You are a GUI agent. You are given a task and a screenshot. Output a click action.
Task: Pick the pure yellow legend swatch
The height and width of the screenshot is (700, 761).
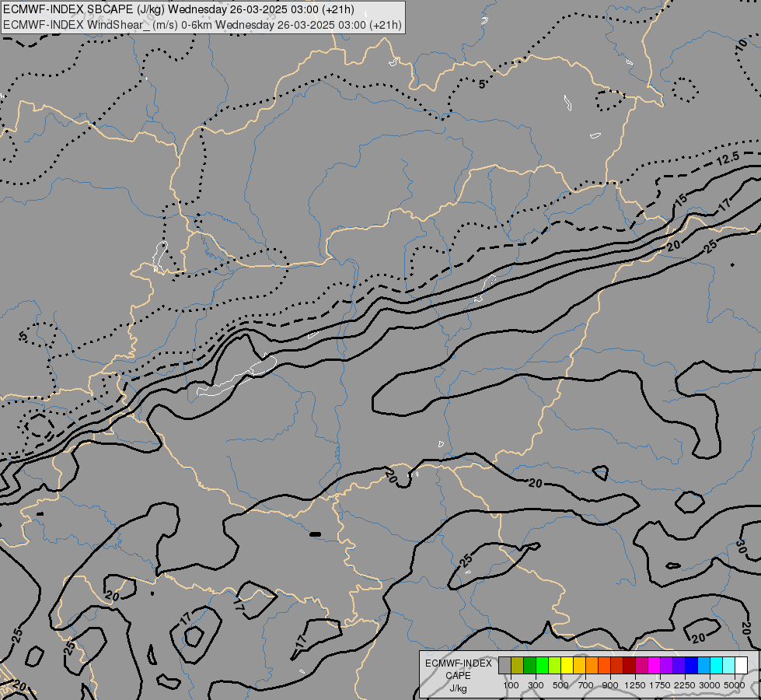(x=567, y=666)
